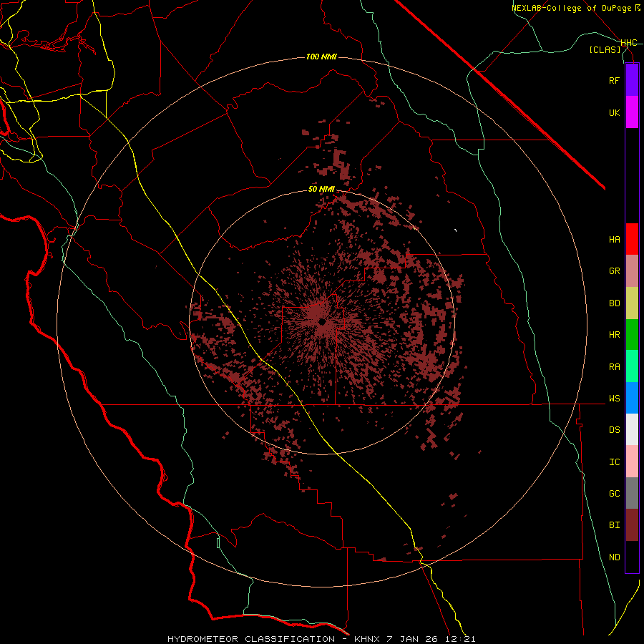This screenshot has height=644, width=644.
Task: Click the ND legend label
Action: tap(614, 557)
